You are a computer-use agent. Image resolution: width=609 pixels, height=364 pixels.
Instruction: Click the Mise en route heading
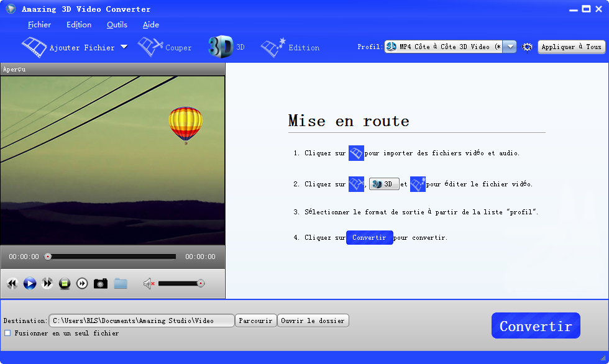(x=349, y=121)
